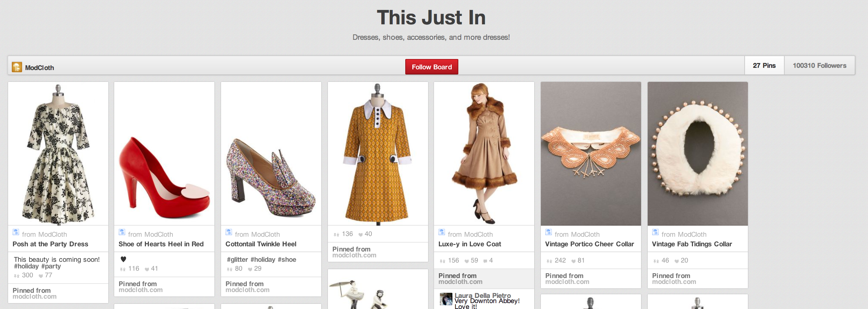Image resolution: width=868 pixels, height=309 pixels.
Task: Click like heart icon showing 81 likes
Action: pyautogui.click(x=574, y=261)
